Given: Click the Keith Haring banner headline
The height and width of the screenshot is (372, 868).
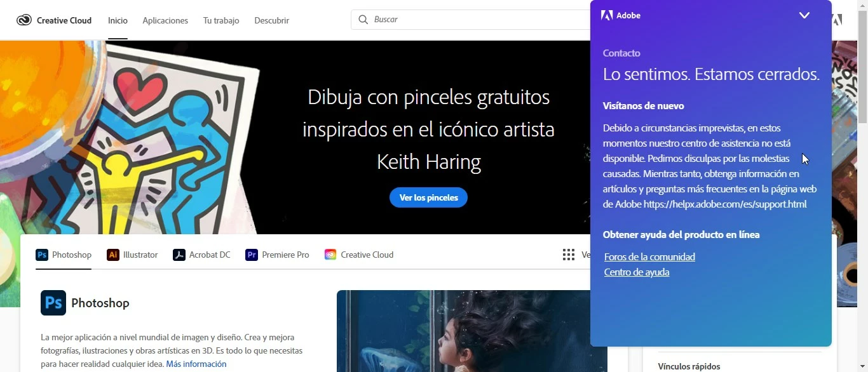Looking at the screenshot, I should [428, 130].
